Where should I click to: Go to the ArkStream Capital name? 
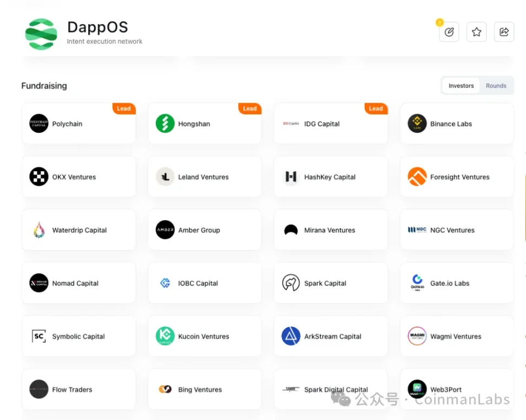click(332, 337)
